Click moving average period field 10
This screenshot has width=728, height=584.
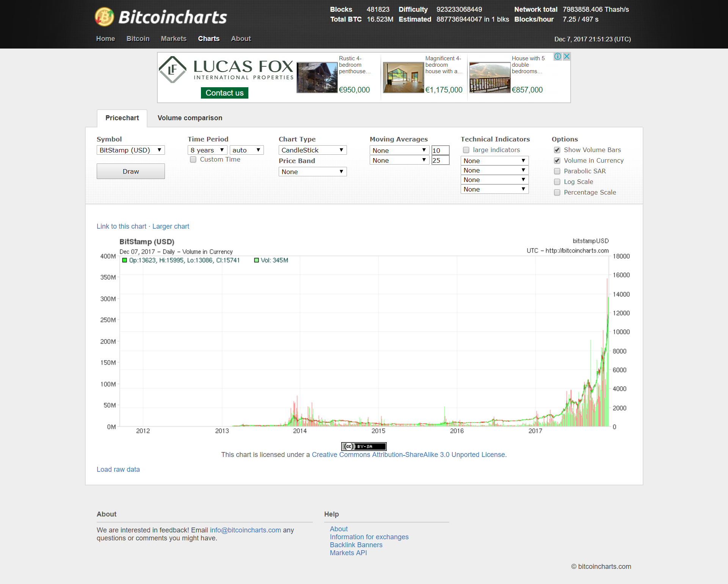pos(440,151)
